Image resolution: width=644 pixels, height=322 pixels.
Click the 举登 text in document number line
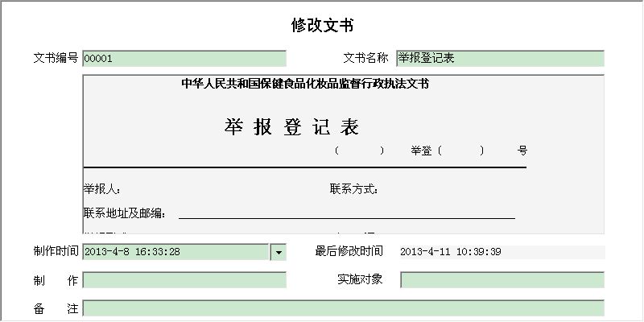421,151
